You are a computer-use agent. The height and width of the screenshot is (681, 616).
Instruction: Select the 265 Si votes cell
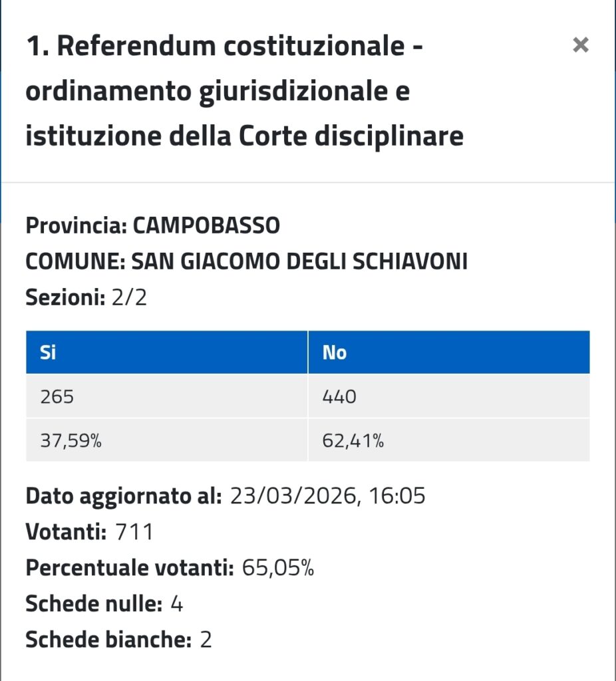click(x=57, y=397)
